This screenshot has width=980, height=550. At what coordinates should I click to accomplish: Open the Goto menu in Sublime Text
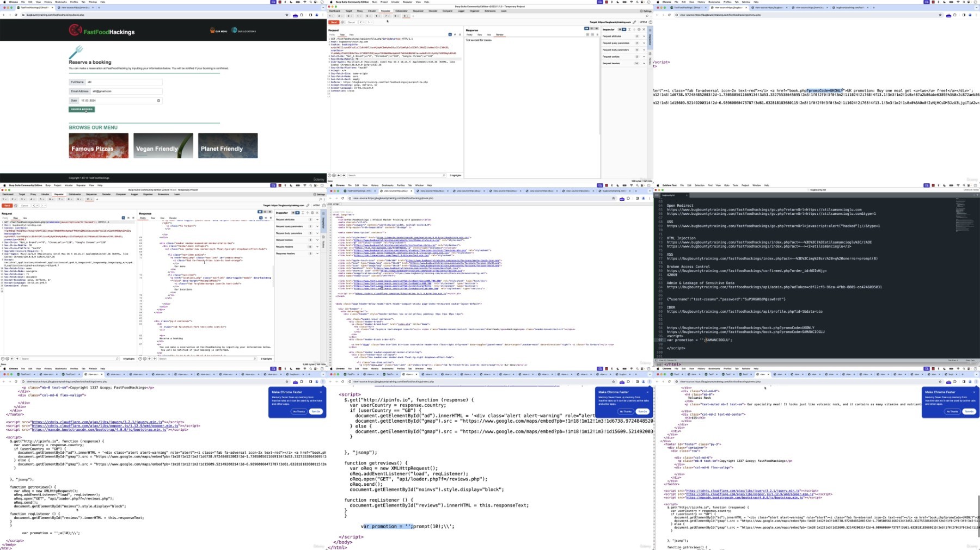(726, 185)
